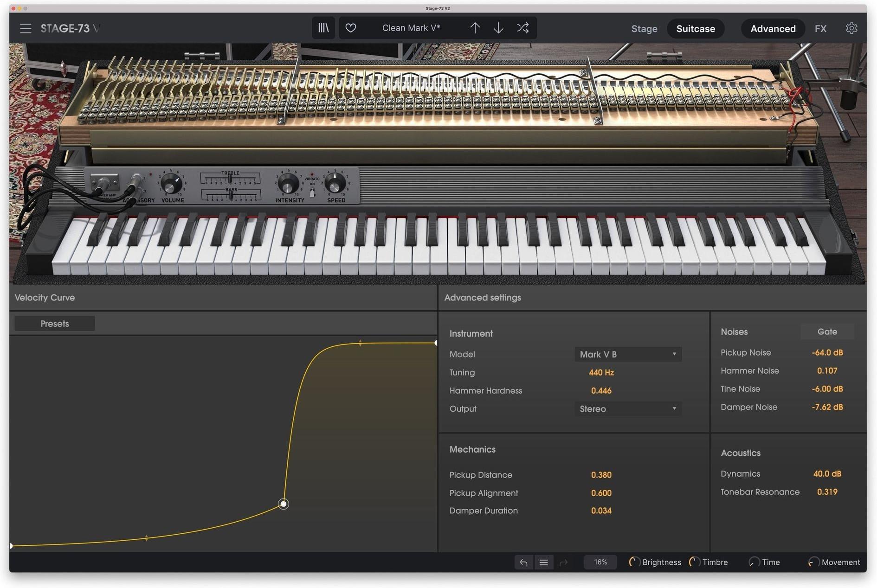This screenshot has height=588, width=877.
Task: Select the previous preset with the up arrow
Action: (475, 28)
